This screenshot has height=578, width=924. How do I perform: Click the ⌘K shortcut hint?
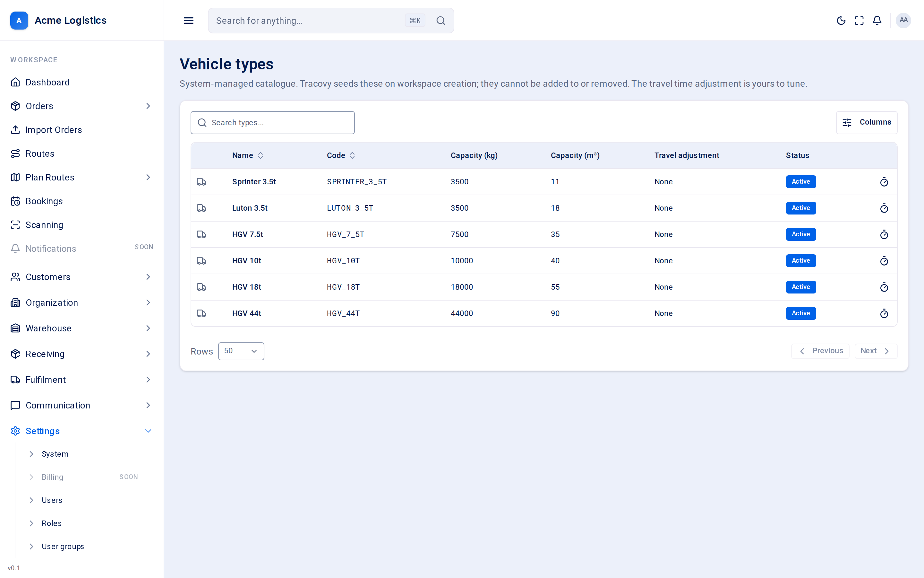coord(415,21)
